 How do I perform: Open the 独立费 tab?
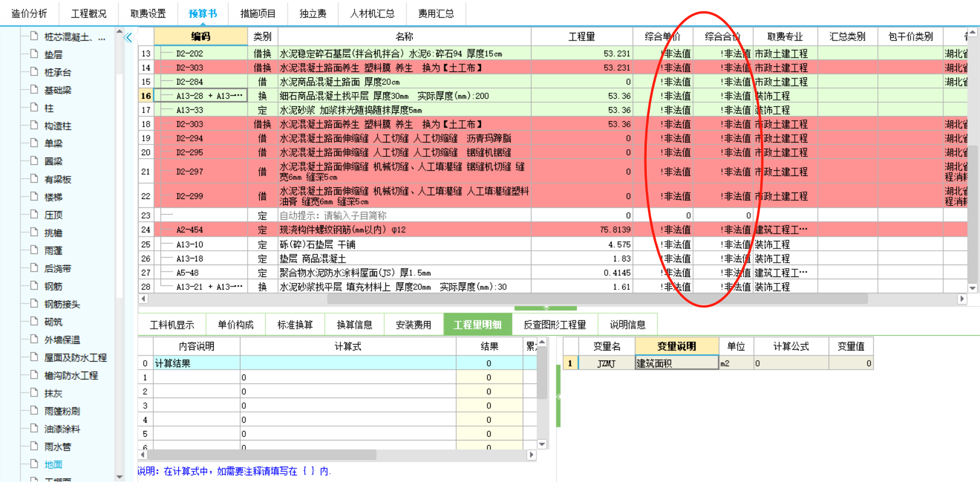click(312, 13)
